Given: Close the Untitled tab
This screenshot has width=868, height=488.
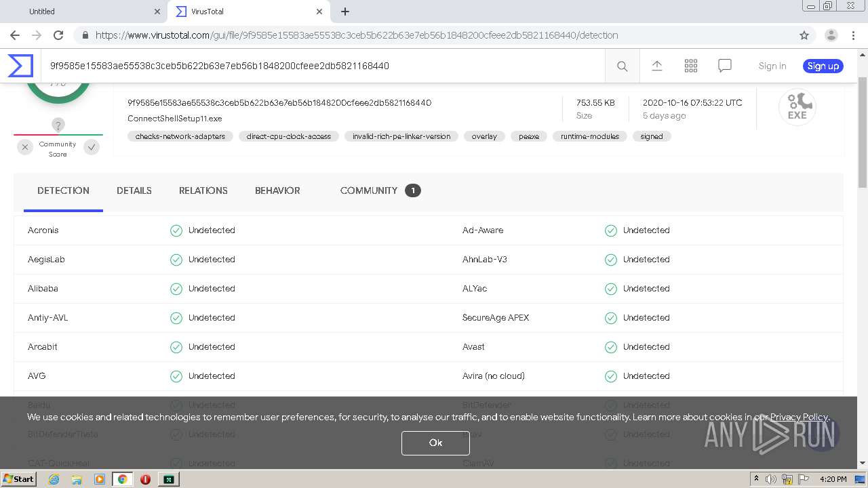Looking at the screenshot, I should pyautogui.click(x=157, y=12).
